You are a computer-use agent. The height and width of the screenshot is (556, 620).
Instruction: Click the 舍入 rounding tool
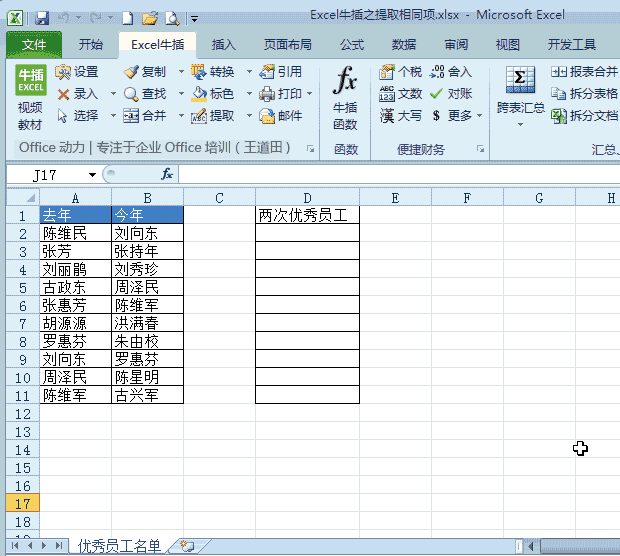coord(451,72)
